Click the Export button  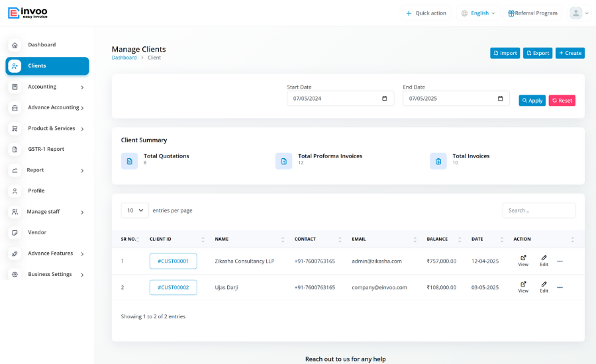[538, 53]
